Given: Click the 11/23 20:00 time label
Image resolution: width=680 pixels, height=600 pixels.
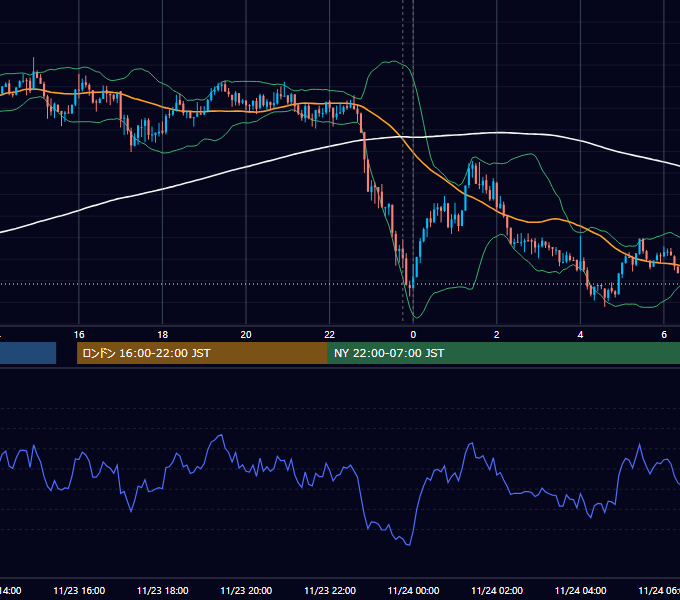Looking at the screenshot, I should (246, 590).
